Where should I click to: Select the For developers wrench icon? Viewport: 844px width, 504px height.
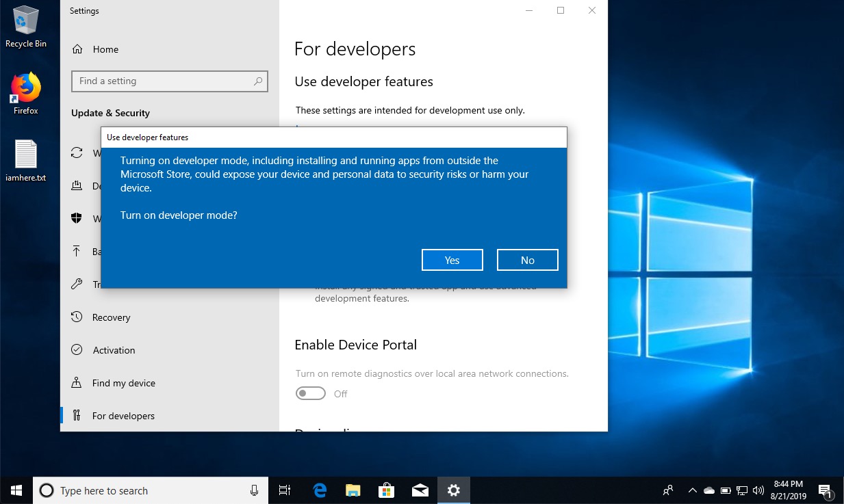(x=77, y=415)
